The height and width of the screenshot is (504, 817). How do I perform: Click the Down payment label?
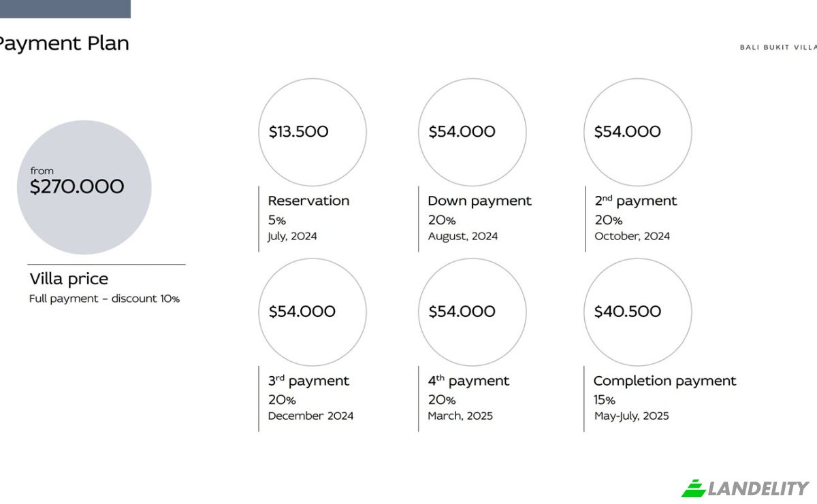tap(479, 201)
